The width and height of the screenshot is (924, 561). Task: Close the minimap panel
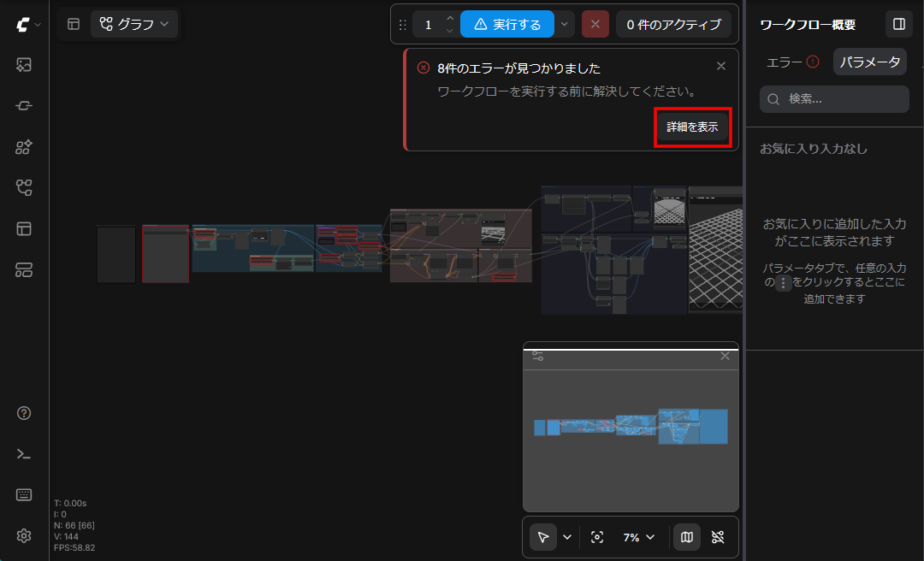(726, 356)
